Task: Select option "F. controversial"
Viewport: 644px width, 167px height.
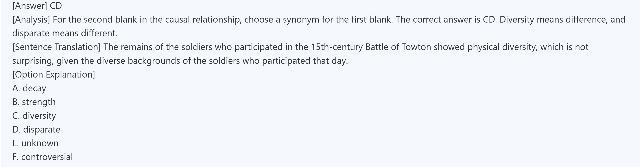Action: click(x=43, y=157)
